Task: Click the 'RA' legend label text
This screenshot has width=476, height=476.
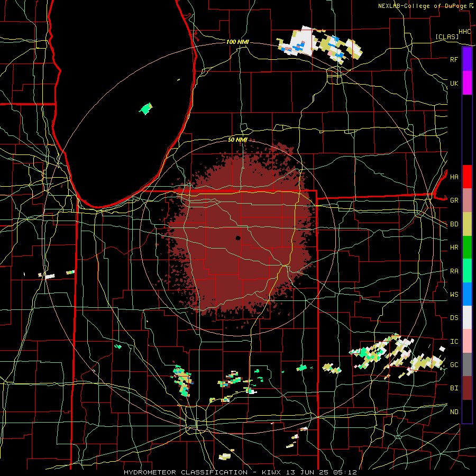Action: [454, 271]
